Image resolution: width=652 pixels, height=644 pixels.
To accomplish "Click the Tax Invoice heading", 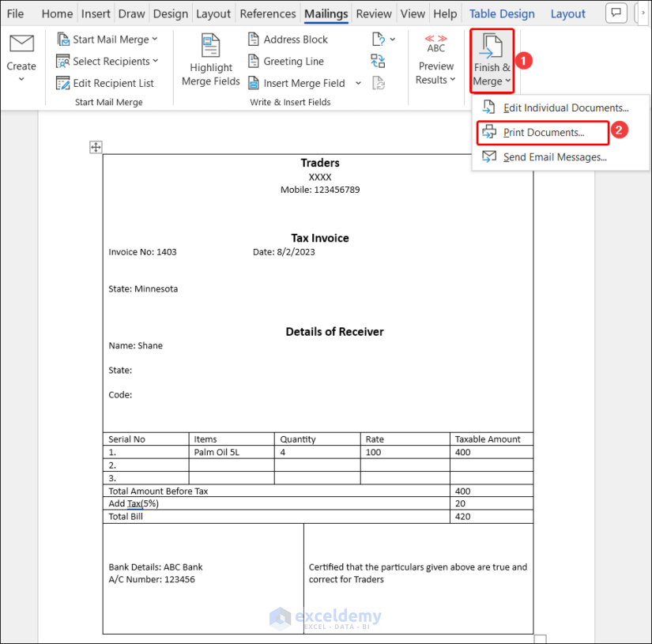I will [320, 238].
